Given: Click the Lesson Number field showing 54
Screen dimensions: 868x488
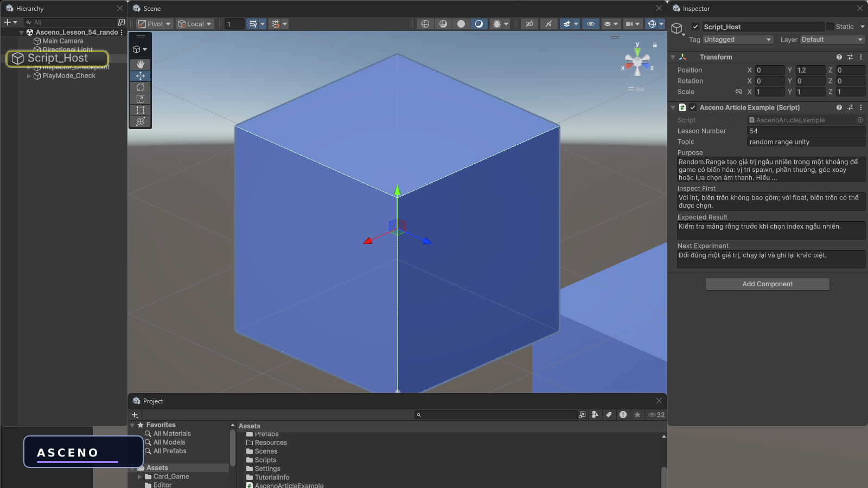Looking at the screenshot, I should tap(806, 131).
